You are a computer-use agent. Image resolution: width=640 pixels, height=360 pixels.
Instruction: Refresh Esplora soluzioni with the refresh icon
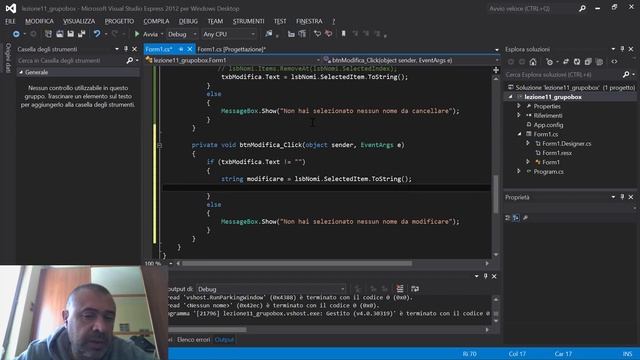[x=577, y=62]
